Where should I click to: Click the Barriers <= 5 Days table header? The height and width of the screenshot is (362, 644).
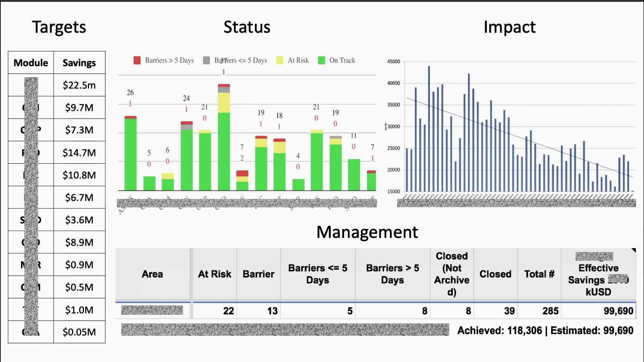click(x=318, y=274)
